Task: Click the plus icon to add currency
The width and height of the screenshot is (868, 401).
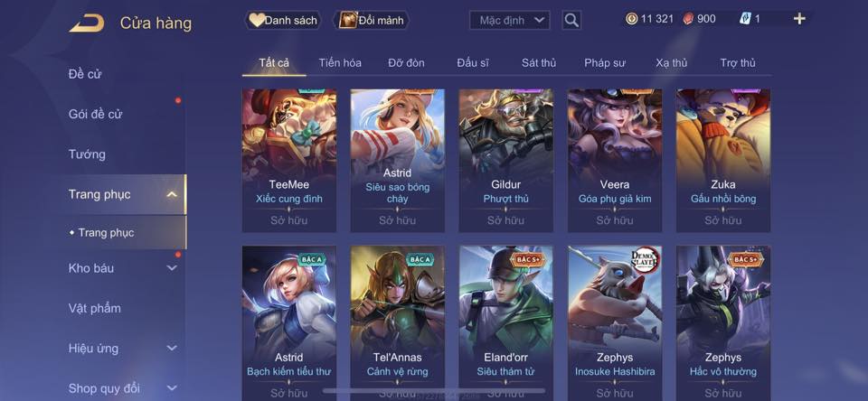Action: click(798, 19)
